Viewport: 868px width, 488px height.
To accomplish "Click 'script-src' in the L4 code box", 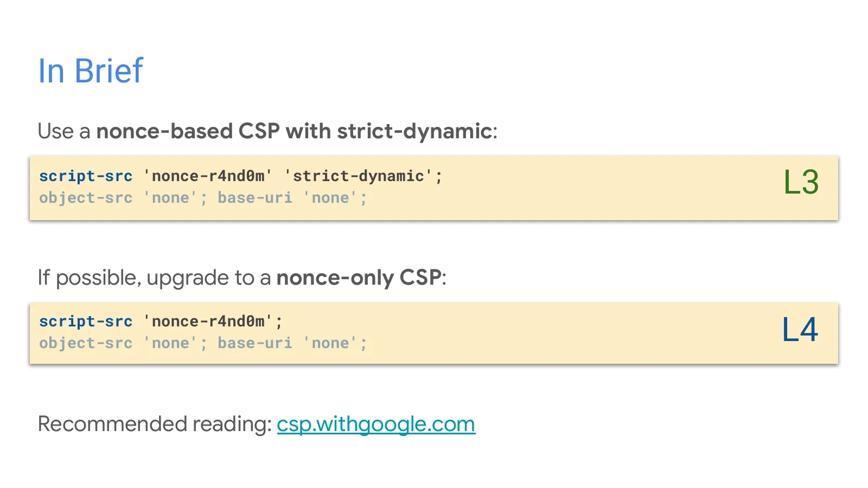I will pos(86,322).
